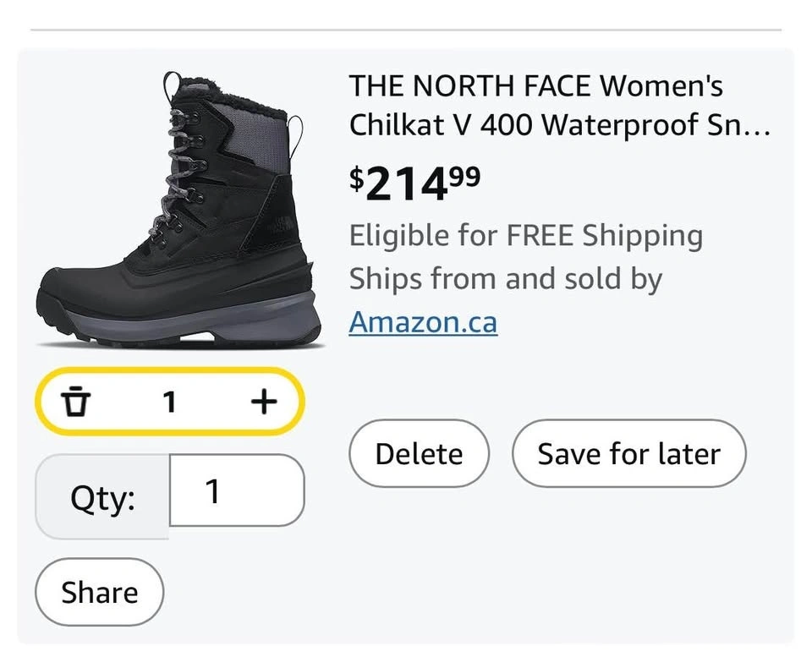Click the trash icon in quantity stepper

click(x=76, y=402)
